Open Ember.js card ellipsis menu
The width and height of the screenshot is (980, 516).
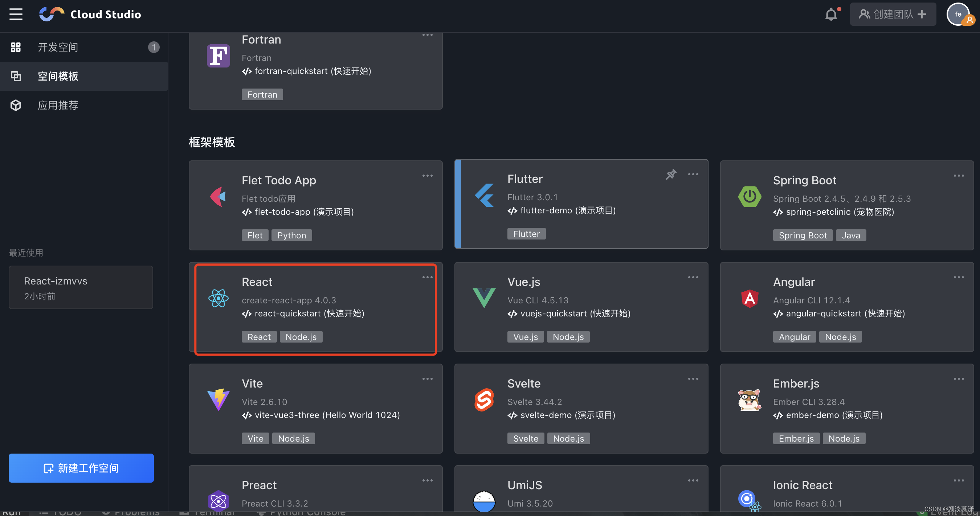[x=958, y=379]
